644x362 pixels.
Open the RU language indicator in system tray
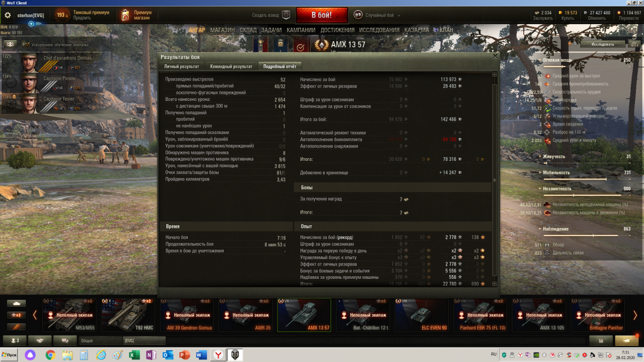click(494, 354)
